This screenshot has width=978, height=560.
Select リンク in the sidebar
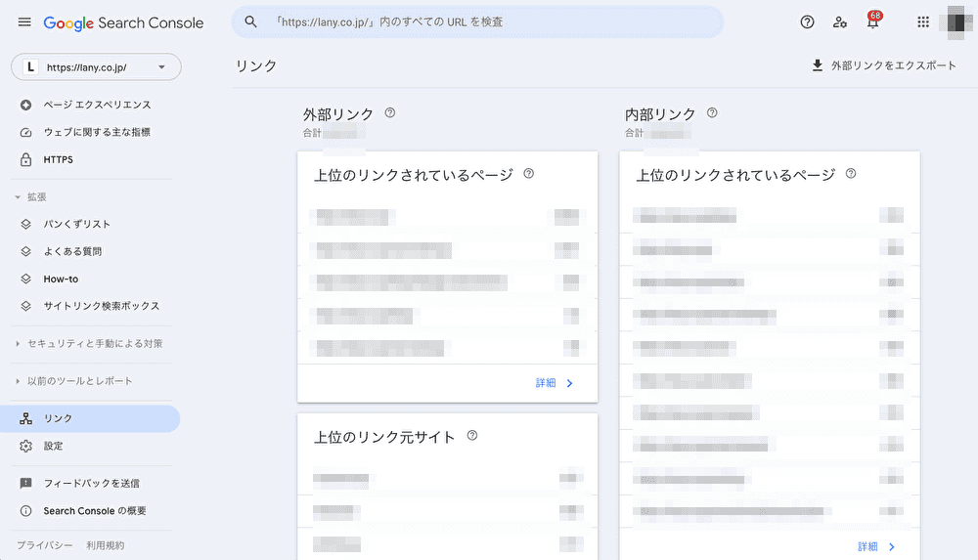[90, 418]
